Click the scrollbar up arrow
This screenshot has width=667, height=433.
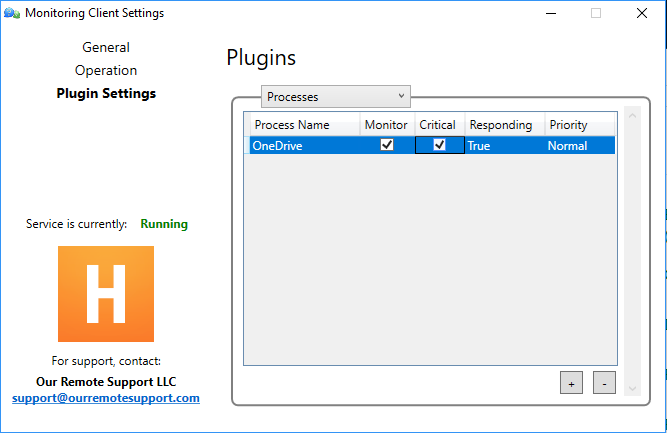click(x=633, y=116)
